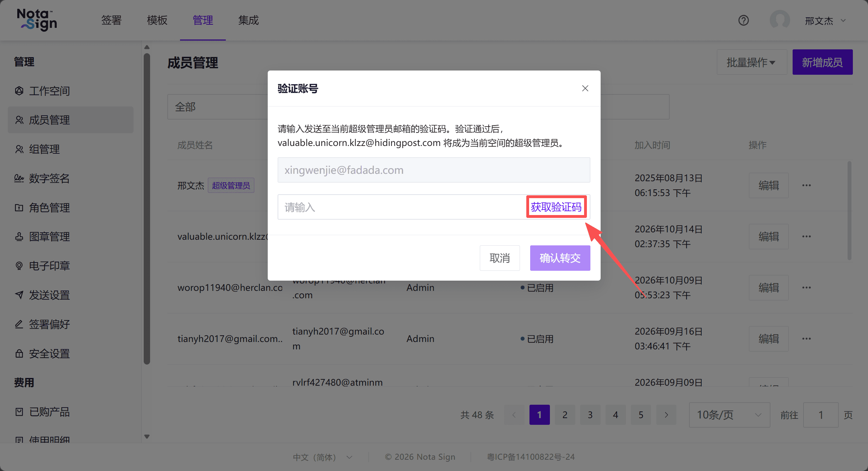Expand the 邢文杰 account dropdown
The width and height of the screenshot is (868, 471).
pos(825,21)
